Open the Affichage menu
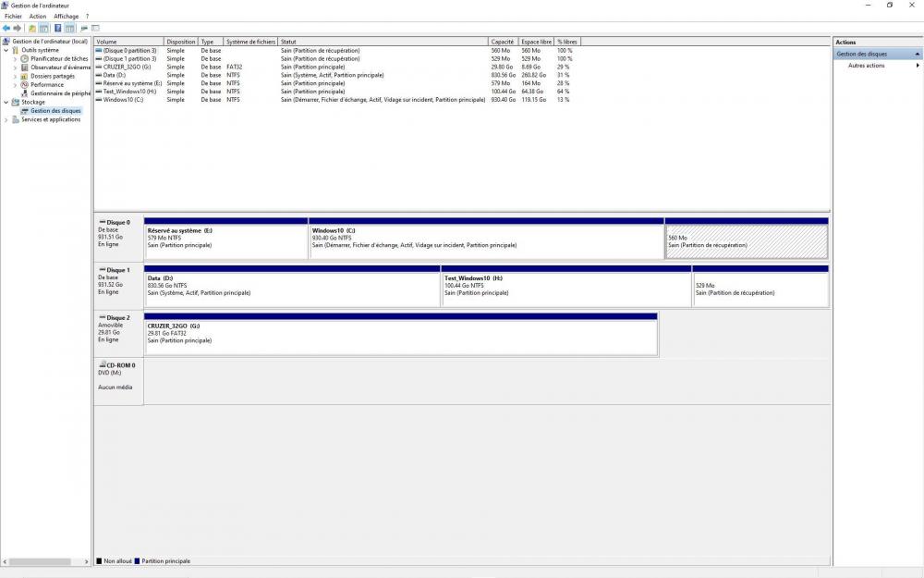The height and width of the screenshot is (578, 924). (x=66, y=17)
